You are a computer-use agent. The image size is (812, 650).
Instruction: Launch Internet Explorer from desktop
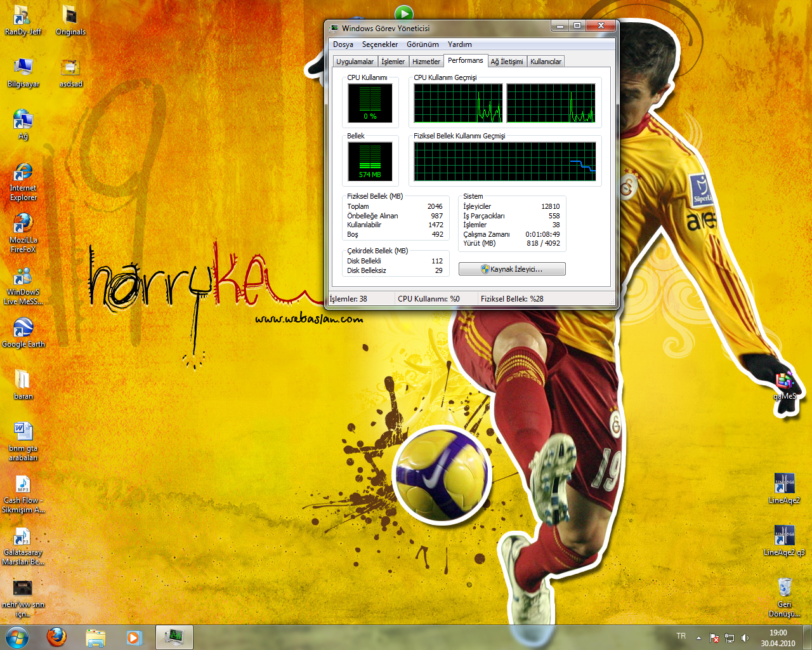[23, 182]
